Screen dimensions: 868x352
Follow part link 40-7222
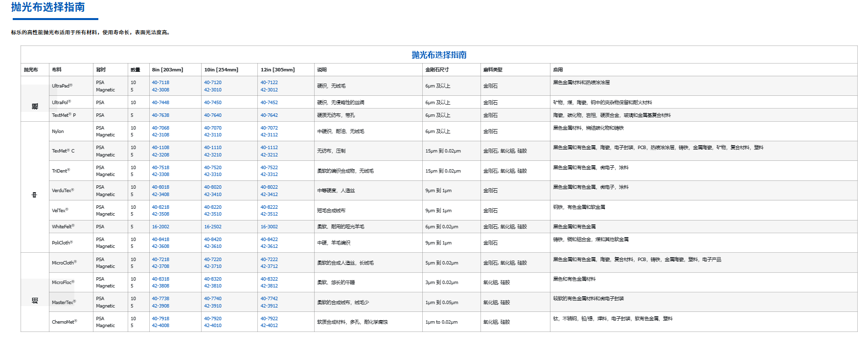pyautogui.click(x=269, y=260)
